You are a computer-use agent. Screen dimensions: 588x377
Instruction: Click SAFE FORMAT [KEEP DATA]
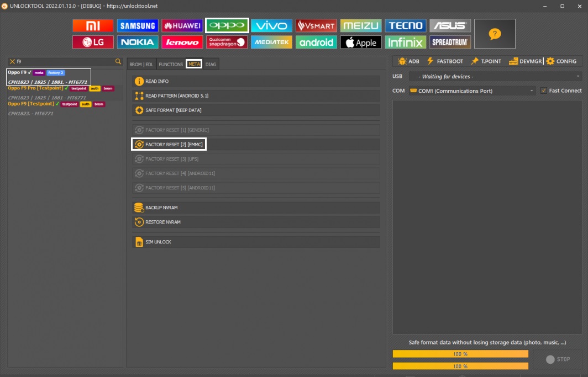pyautogui.click(x=256, y=110)
